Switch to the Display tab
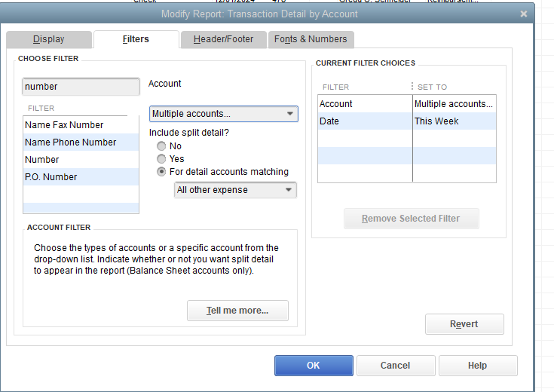The width and height of the screenshot is (554, 392). (x=49, y=39)
